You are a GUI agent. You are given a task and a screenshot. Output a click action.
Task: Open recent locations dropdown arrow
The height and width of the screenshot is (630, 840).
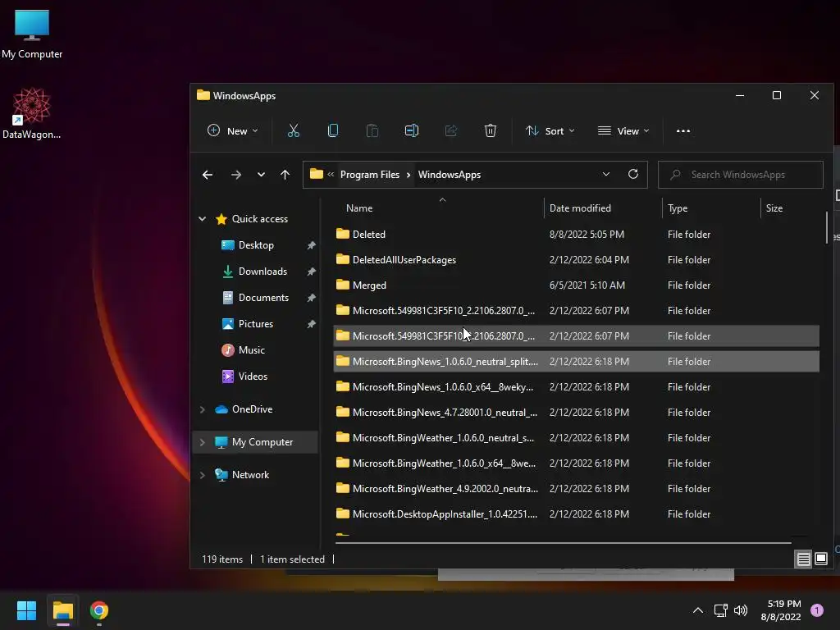coord(261,175)
